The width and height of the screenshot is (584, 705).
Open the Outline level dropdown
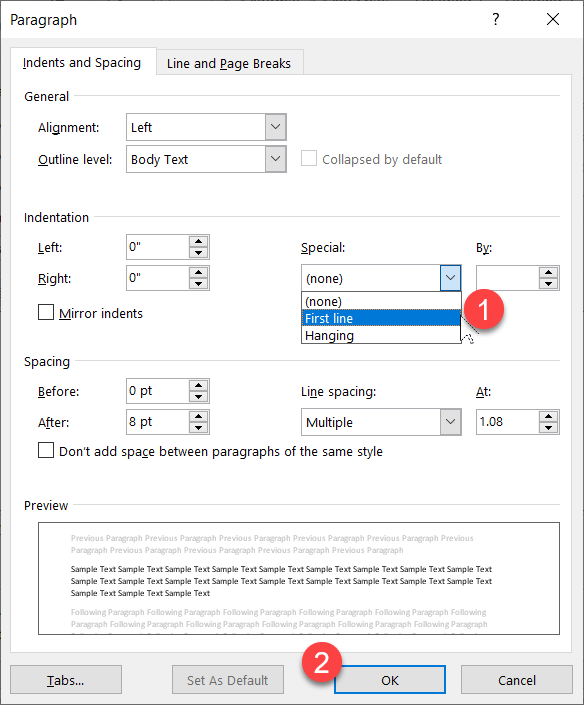coord(276,159)
